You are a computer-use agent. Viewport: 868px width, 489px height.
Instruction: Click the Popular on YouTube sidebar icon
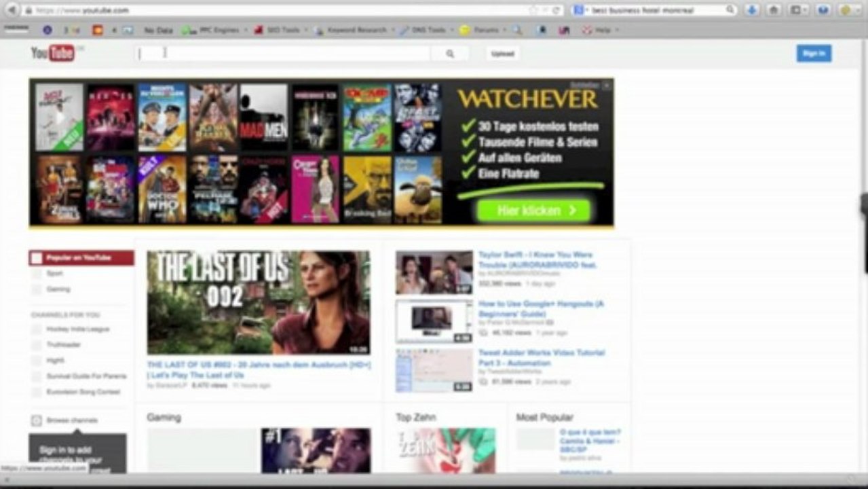(37, 258)
